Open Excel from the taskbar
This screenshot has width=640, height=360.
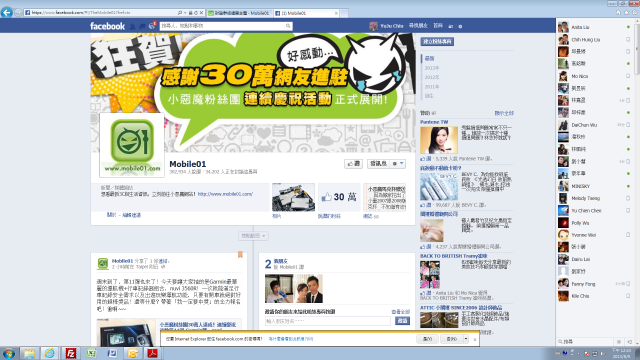91,353
